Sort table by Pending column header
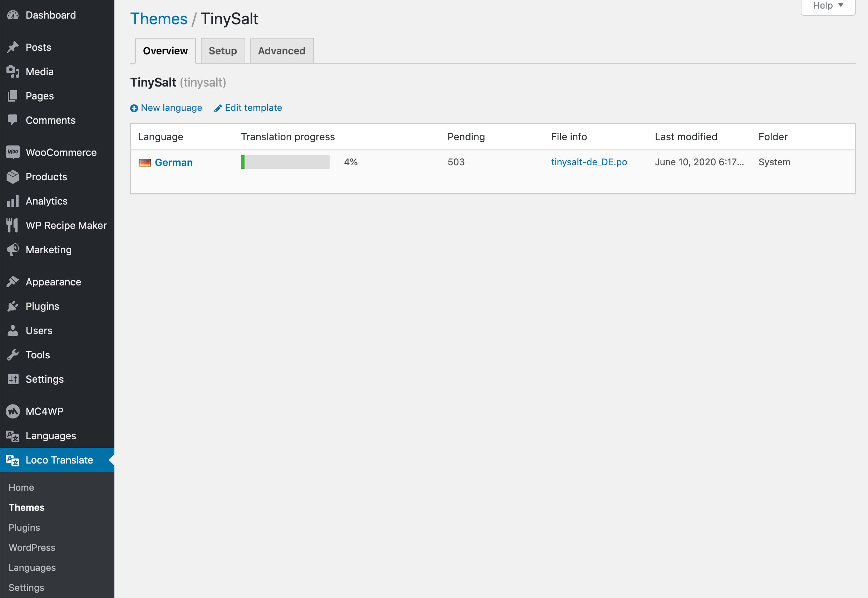The height and width of the screenshot is (598, 868). click(466, 137)
